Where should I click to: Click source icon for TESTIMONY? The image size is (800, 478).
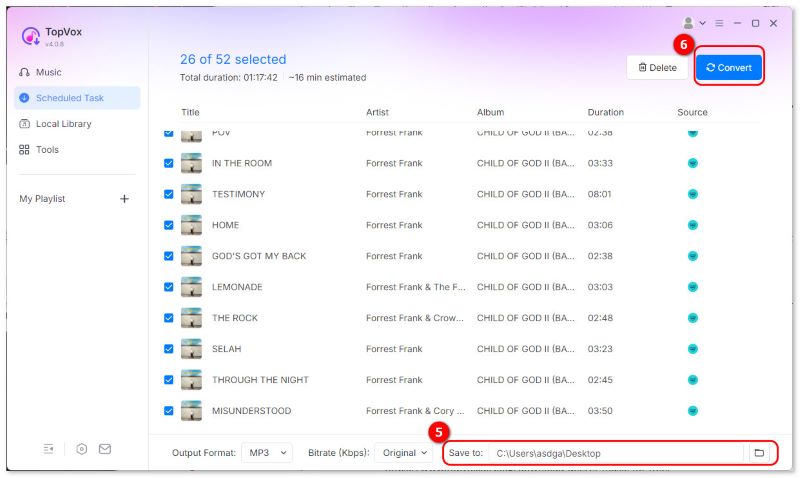tap(692, 194)
